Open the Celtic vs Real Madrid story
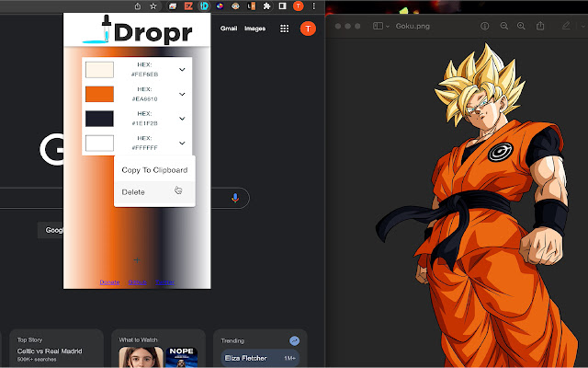The image size is (588, 368). (x=50, y=351)
